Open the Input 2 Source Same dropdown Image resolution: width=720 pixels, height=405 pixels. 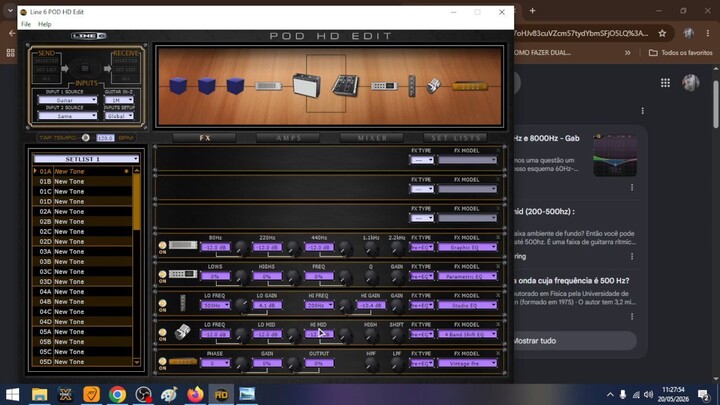click(x=68, y=116)
